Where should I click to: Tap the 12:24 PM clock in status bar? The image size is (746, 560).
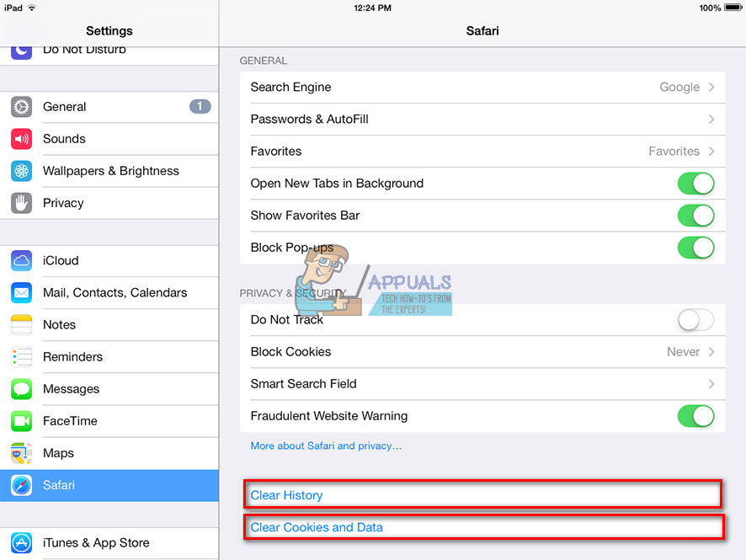372,8
